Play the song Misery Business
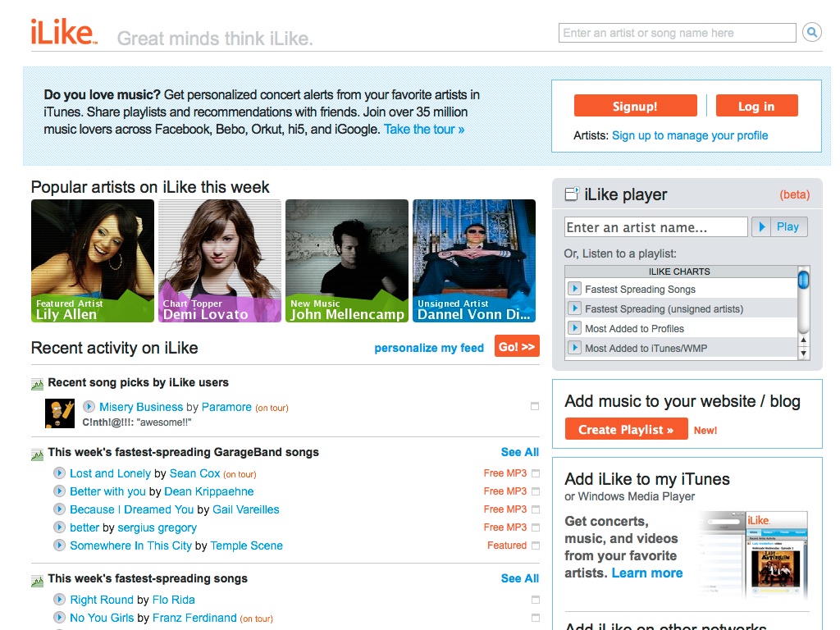 click(89, 407)
